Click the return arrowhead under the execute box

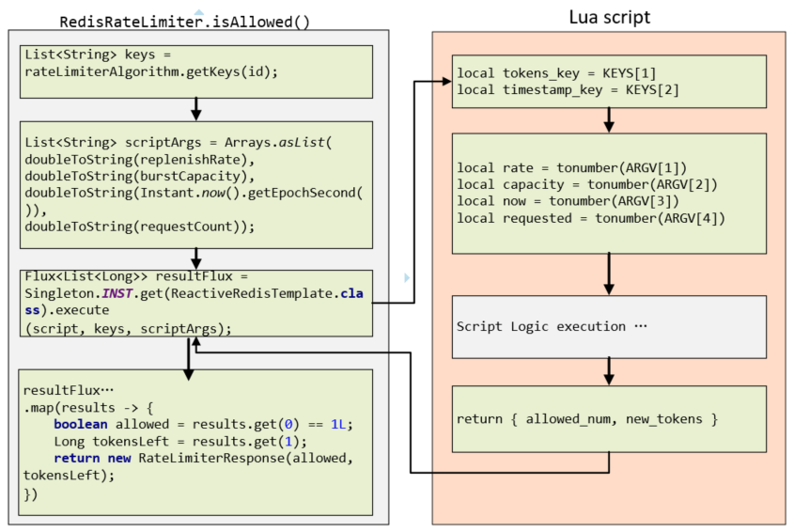197,345
